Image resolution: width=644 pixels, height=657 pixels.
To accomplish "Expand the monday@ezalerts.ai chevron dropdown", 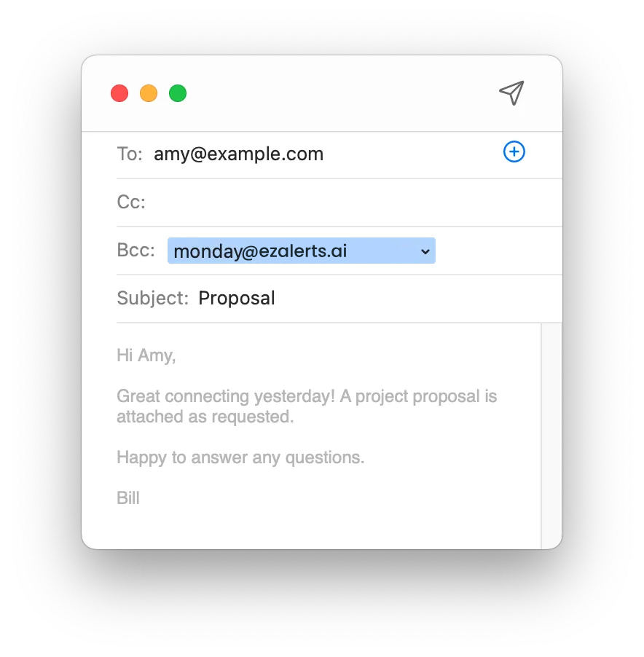I will (x=425, y=251).
